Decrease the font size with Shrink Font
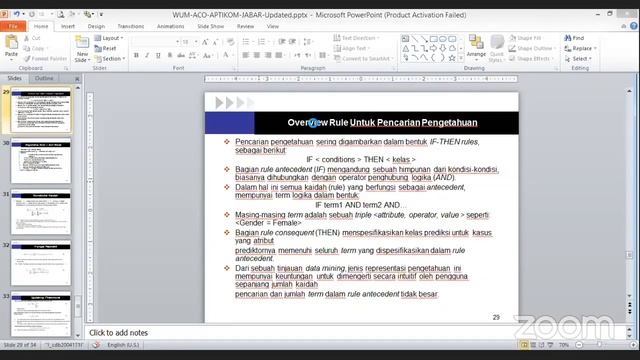The height and width of the screenshot is (360, 640). coord(216,42)
